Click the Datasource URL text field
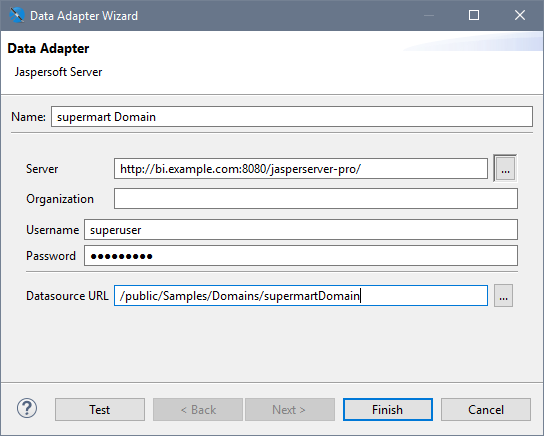 click(301, 296)
